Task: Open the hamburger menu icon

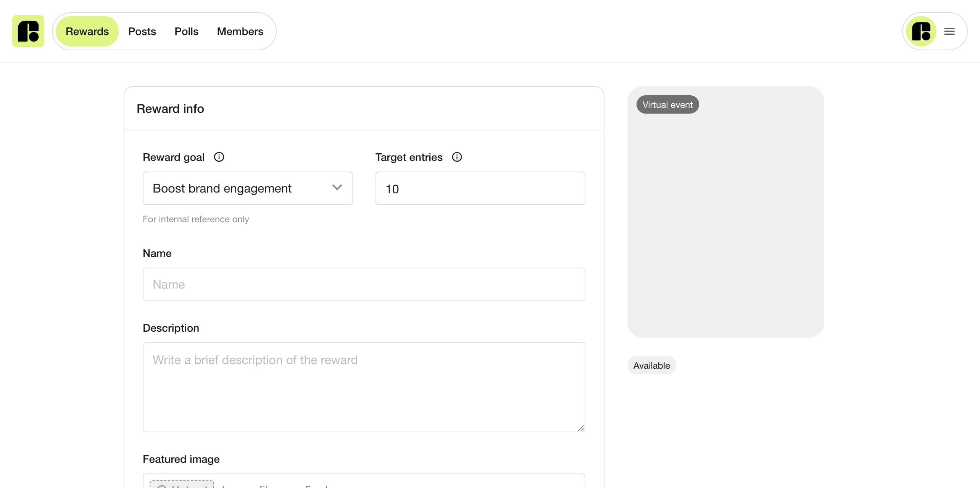Action: (x=949, y=31)
